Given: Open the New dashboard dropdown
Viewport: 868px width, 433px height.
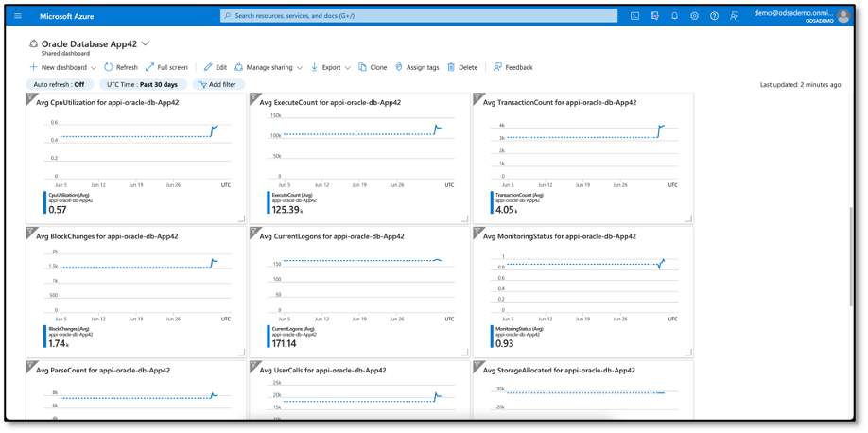Looking at the screenshot, I should pyautogui.click(x=62, y=67).
